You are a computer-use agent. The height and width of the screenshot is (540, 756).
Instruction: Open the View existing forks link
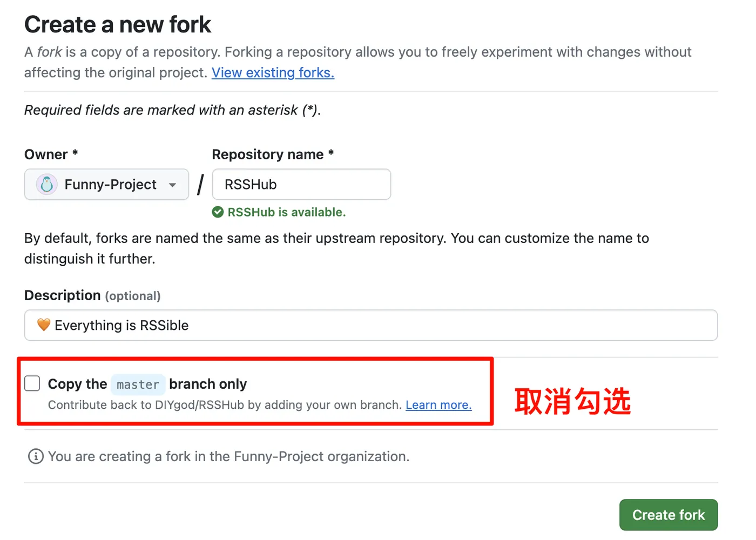pyautogui.click(x=273, y=73)
